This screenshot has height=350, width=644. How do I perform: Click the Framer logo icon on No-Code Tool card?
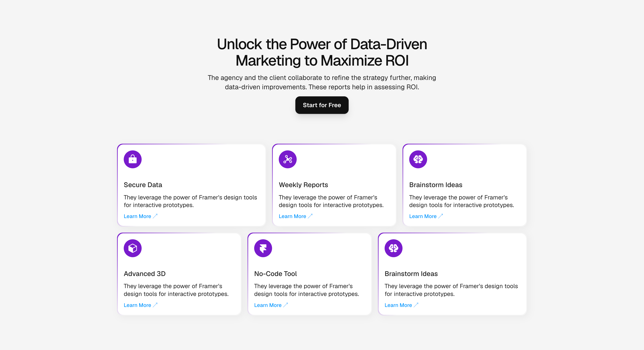[263, 248]
